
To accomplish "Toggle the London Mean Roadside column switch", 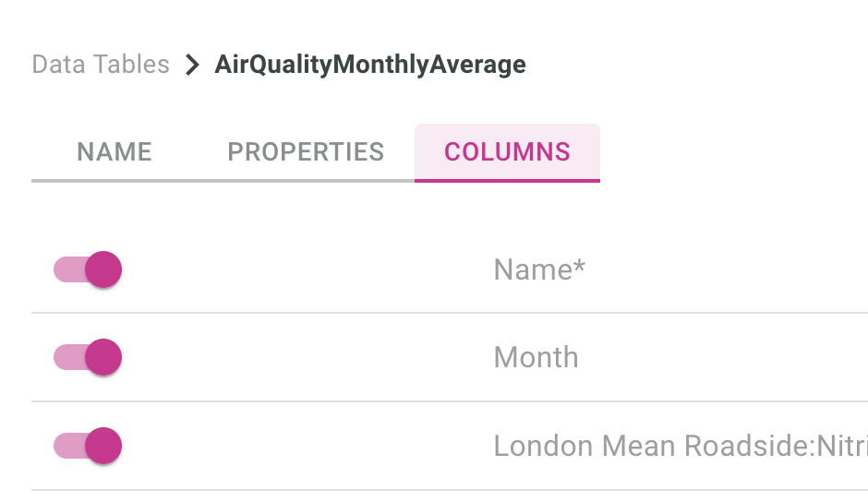I will pos(88,446).
